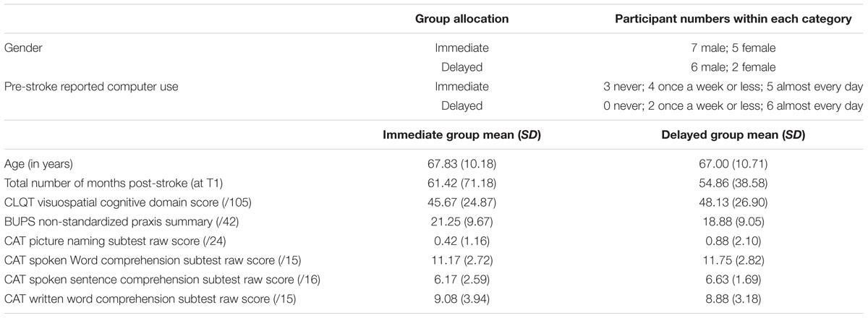Click the Immediate group mean (SD) header
868x318 pixels.
pos(461,134)
